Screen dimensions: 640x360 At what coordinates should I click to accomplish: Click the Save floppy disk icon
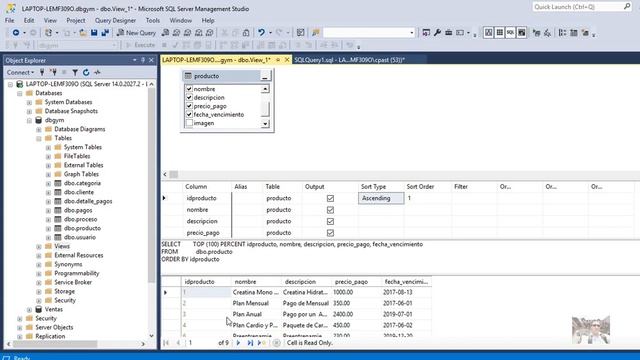(x=94, y=33)
